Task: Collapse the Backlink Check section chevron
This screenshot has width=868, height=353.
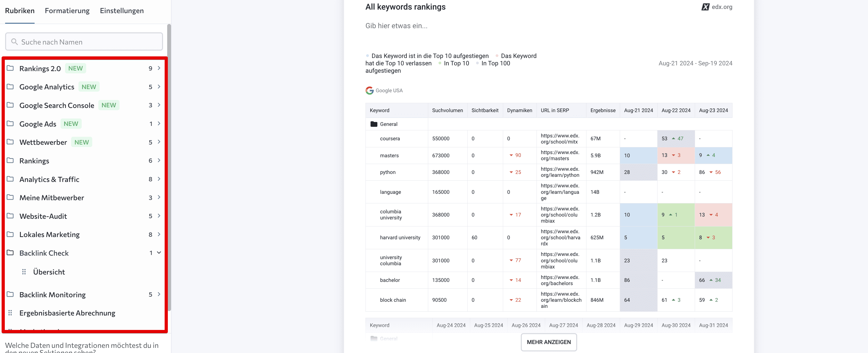Action: coord(159,253)
